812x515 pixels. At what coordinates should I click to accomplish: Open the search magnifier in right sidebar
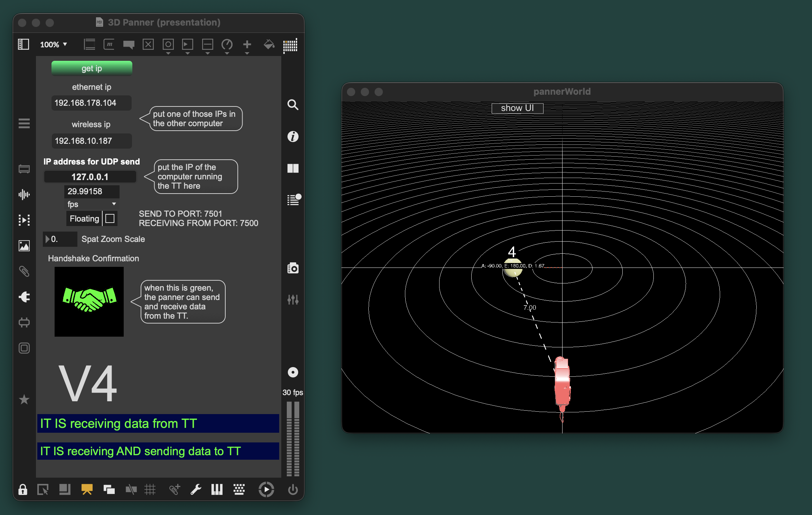point(293,105)
